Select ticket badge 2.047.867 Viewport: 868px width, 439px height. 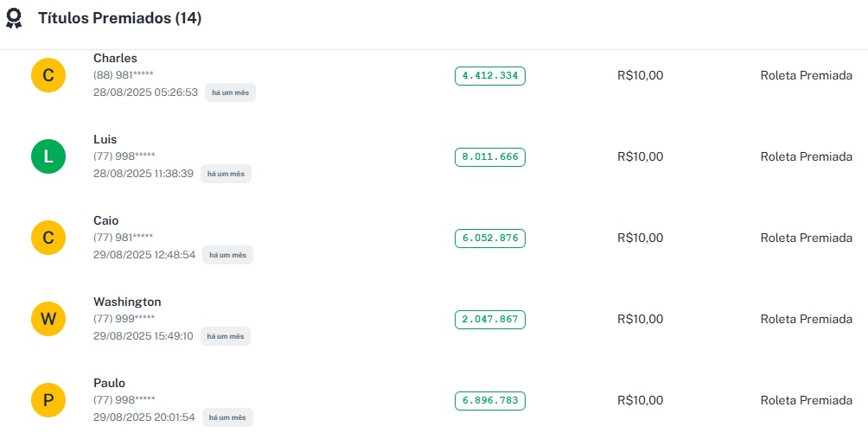[x=489, y=320]
